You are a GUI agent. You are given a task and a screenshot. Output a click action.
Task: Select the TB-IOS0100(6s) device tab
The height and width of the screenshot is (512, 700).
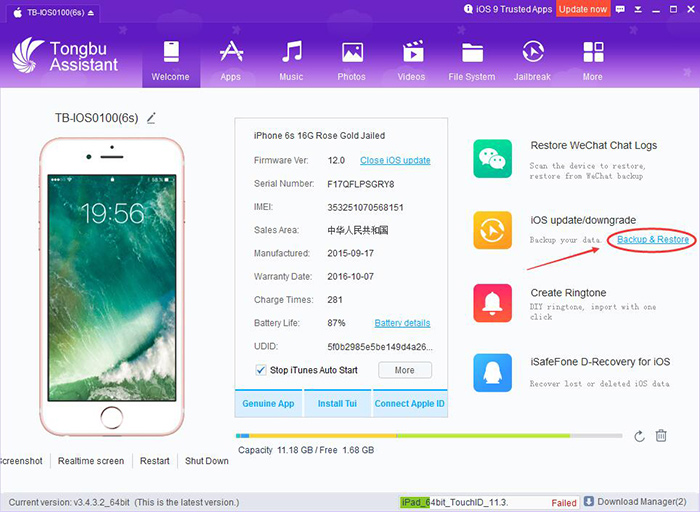click(x=53, y=13)
